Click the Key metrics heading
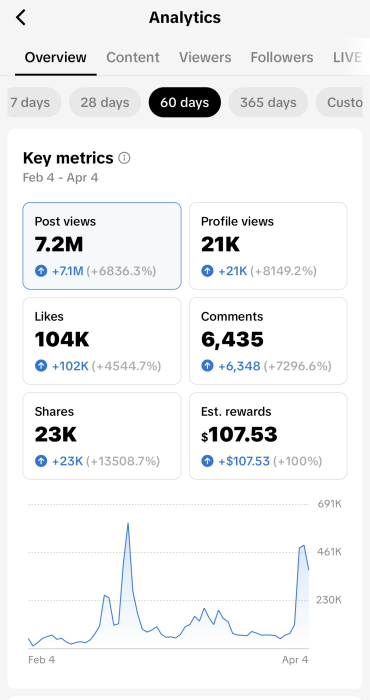This screenshot has width=370, height=700. [68, 158]
